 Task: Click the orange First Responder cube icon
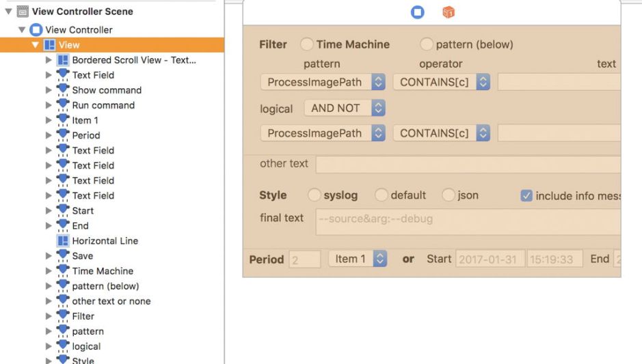coord(449,12)
